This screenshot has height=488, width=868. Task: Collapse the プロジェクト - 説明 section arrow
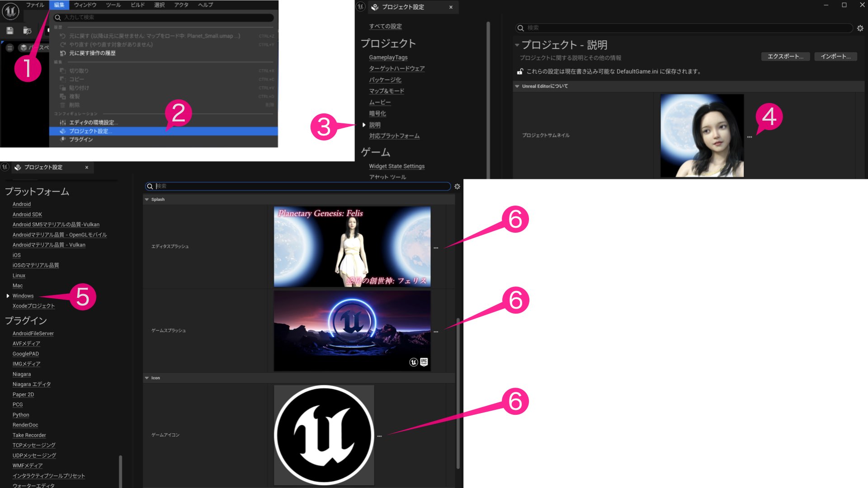click(x=517, y=45)
